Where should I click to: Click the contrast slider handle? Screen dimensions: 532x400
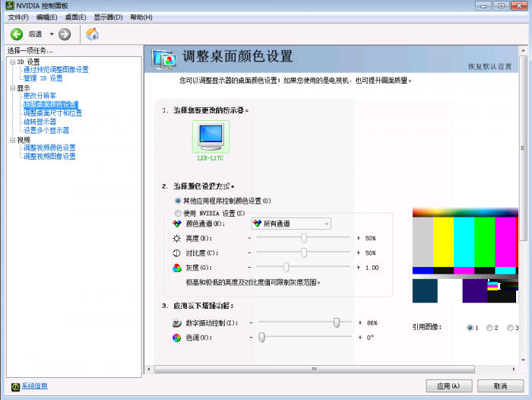click(x=304, y=252)
